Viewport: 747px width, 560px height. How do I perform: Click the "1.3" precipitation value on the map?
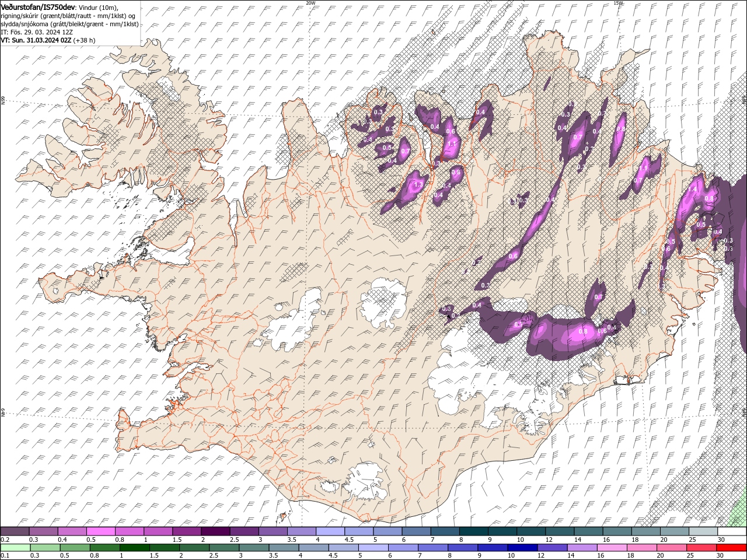(418, 185)
